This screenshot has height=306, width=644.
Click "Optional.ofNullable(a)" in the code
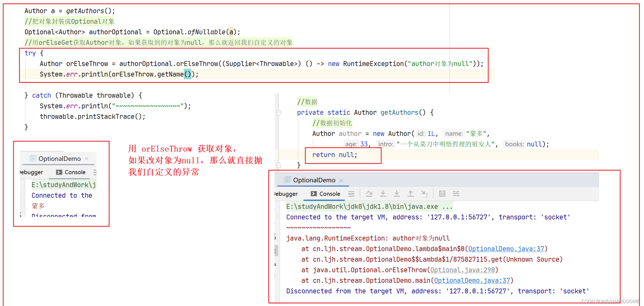[x=195, y=32]
